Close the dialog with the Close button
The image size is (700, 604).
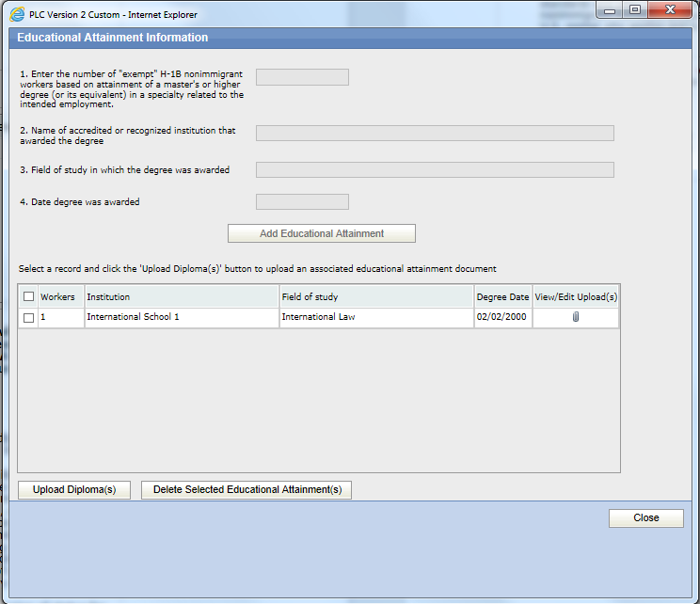646,517
